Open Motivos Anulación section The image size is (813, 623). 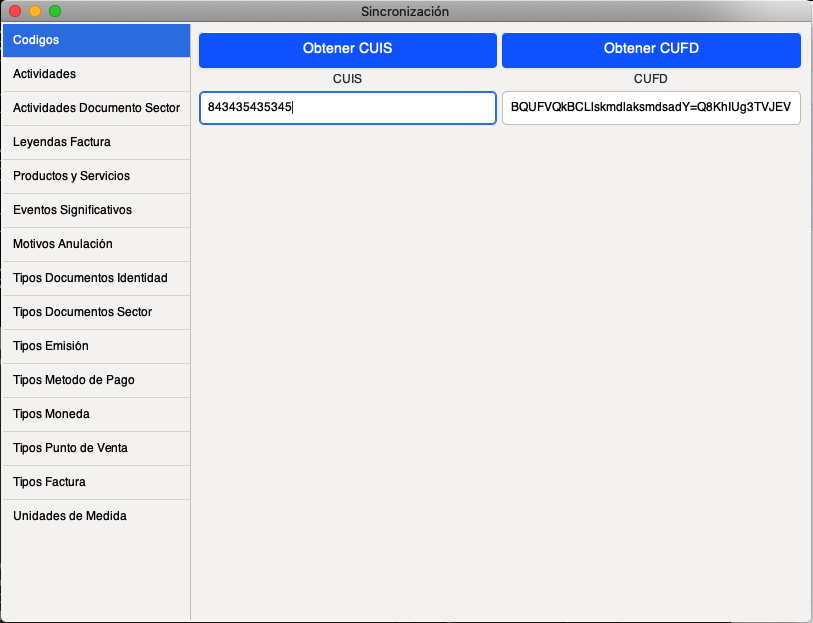point(95,244)
